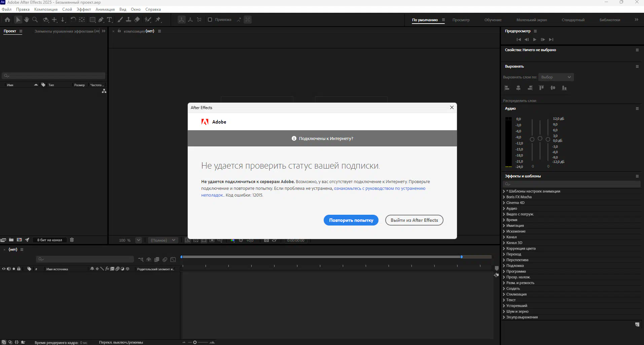Expand the Стилизация effects category

(x=504, y=294)
